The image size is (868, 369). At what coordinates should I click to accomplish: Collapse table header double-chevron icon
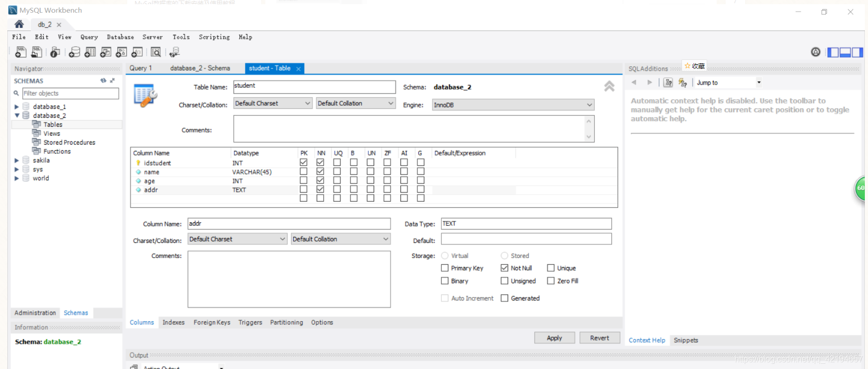(609, 86)
